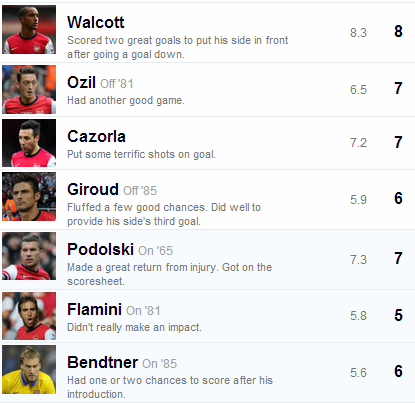Select the Ozil player name

tap(81, 82)
